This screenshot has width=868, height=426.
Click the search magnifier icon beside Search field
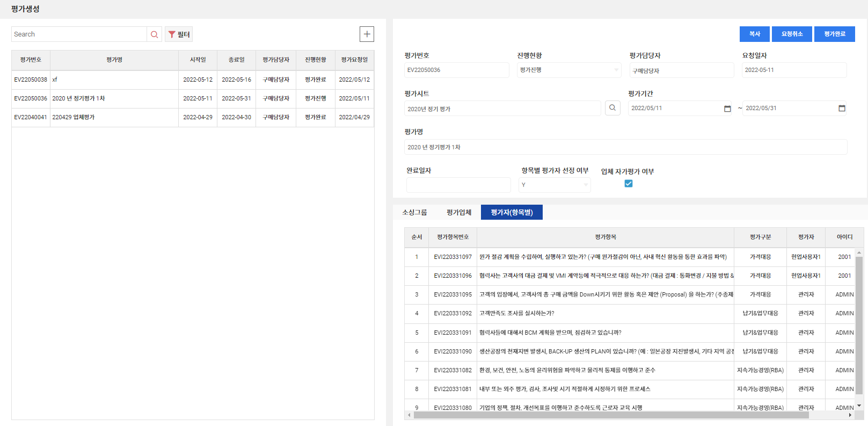(x=154, y=34)
